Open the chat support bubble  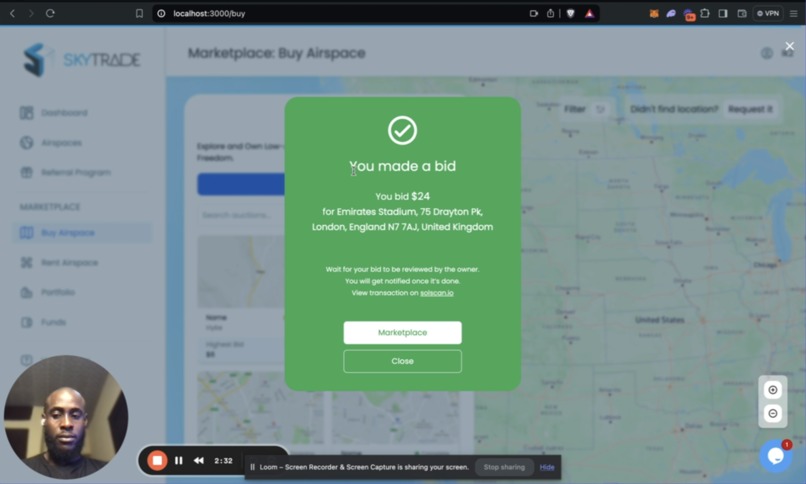point(776,456)
